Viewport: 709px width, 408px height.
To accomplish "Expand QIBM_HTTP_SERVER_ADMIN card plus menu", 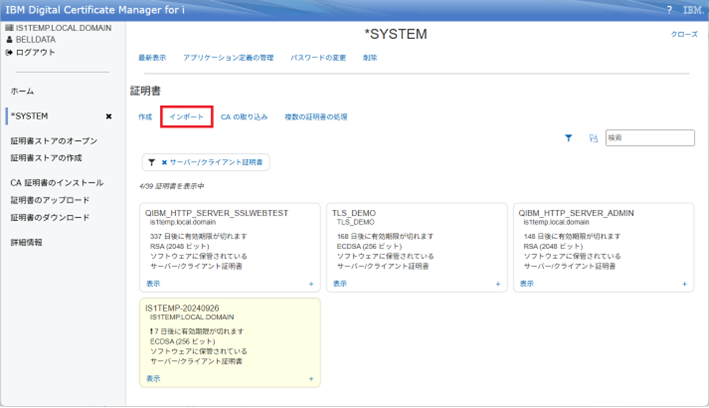I will point(684,284).
